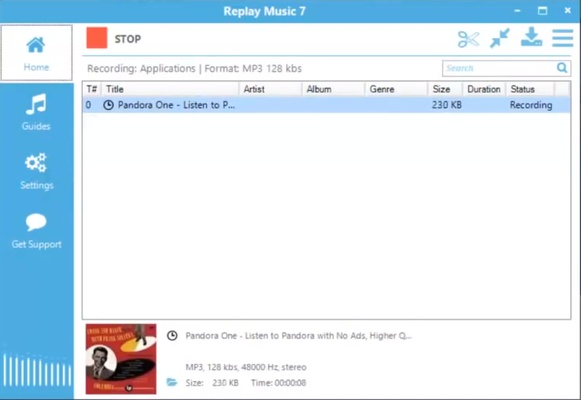Open the Settings sidebar tab
Screen dimensions: 581x400
pyautogui.click(x=36, y=171)
